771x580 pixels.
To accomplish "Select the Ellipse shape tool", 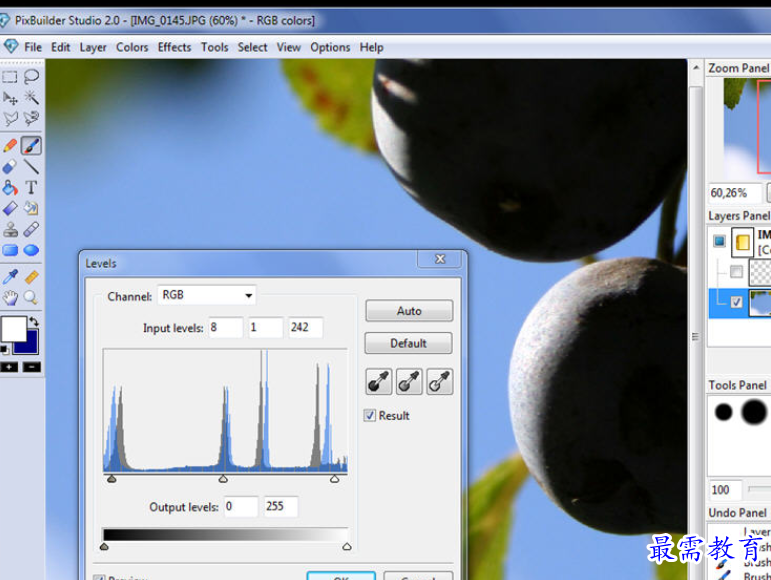I will click(x=31, y=250).
